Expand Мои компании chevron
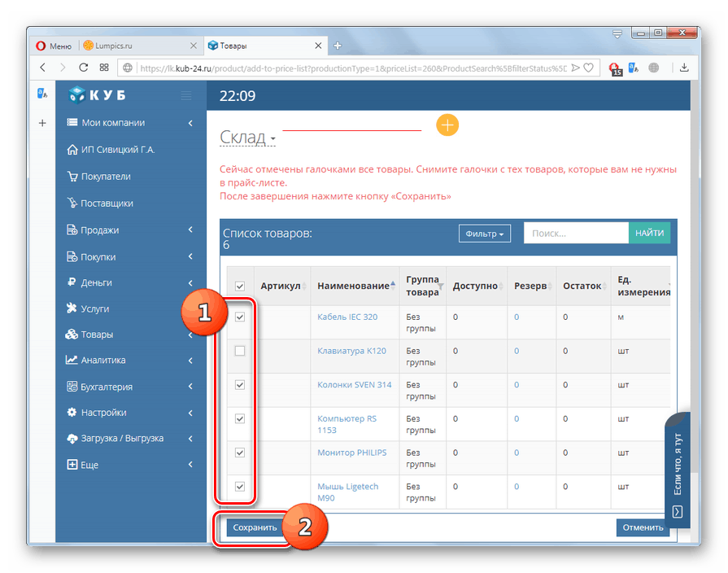 pyautogui.click(x=190, y=123)
